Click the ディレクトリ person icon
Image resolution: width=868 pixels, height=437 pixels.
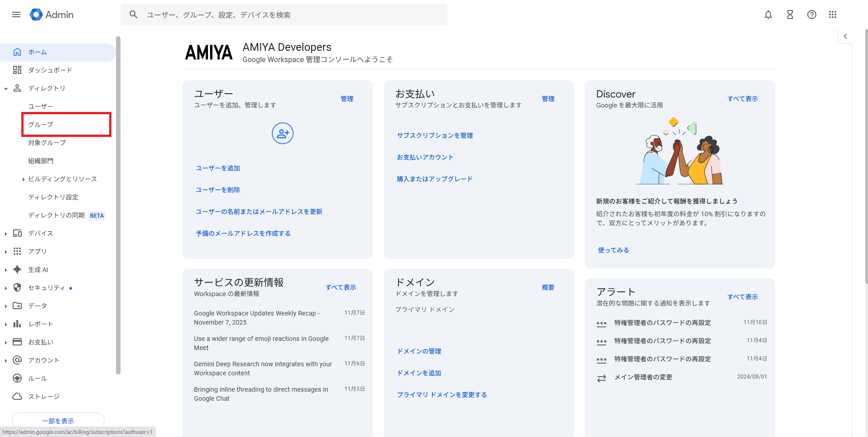(x=17, y=88)
